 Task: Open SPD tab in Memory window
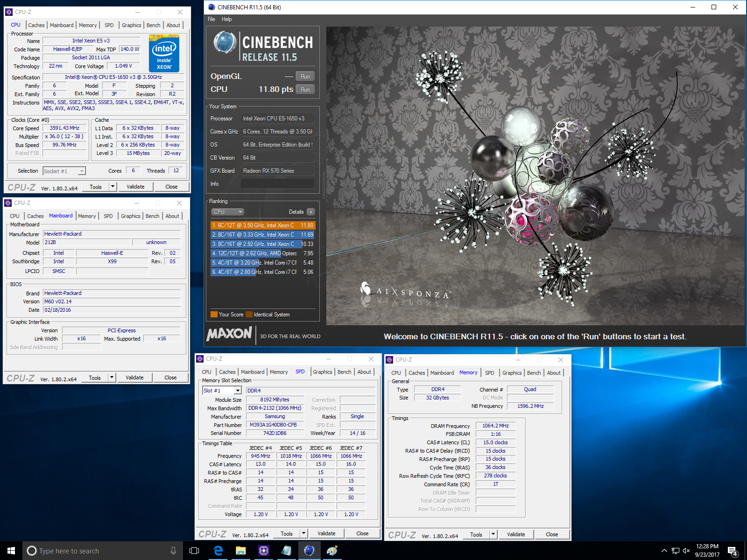[489, 373]
